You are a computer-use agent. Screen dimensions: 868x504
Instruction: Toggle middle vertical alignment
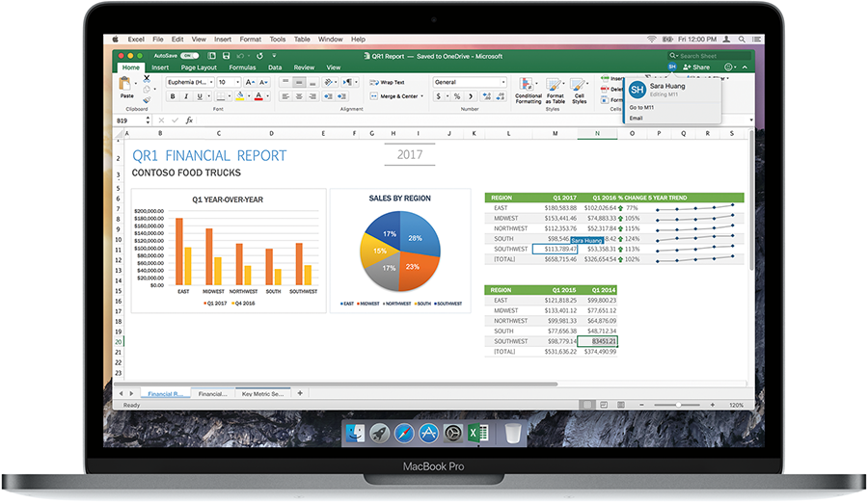pos(299,82)
